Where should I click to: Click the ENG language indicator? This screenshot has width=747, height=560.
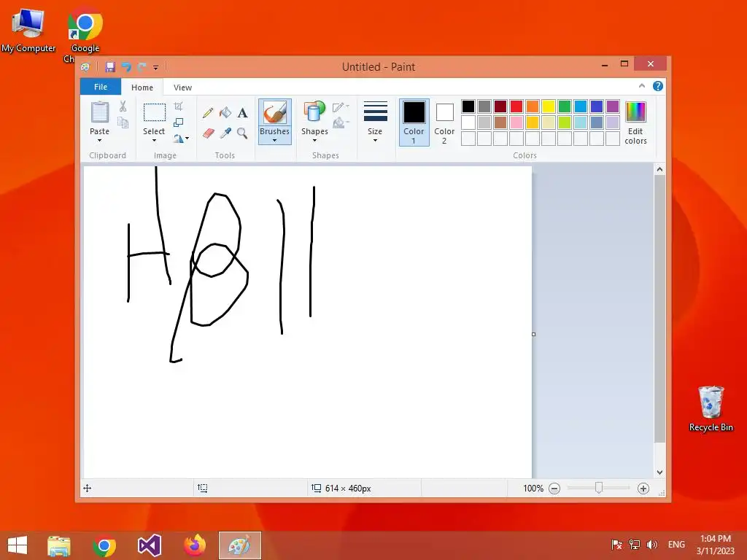(676, 545)
